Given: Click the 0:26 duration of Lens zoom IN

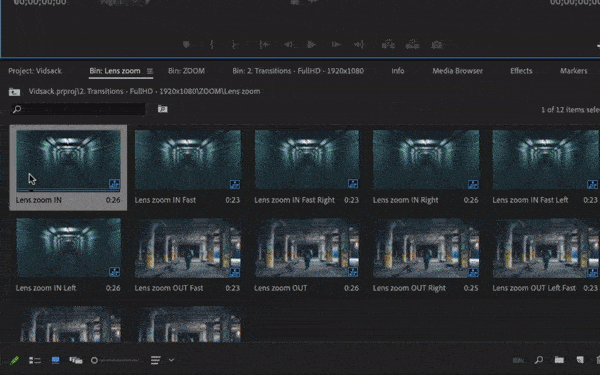Looking at the screenshot, I should coord(113,200).
